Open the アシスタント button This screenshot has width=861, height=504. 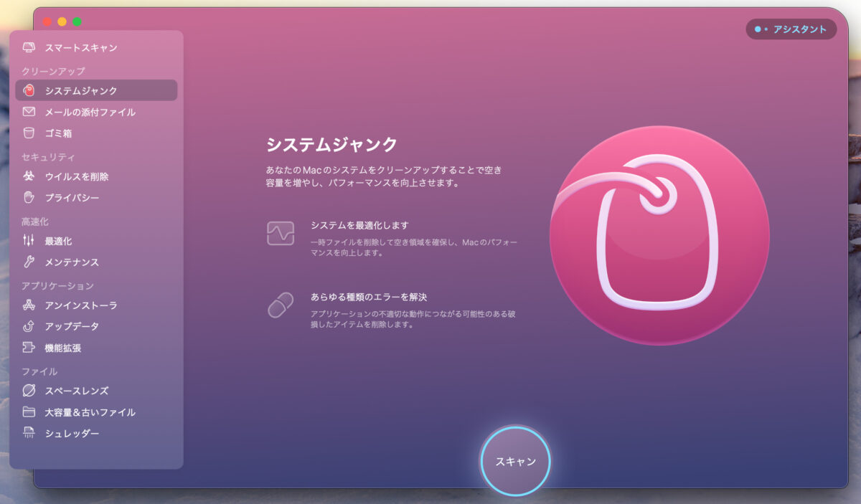(791, 29)
